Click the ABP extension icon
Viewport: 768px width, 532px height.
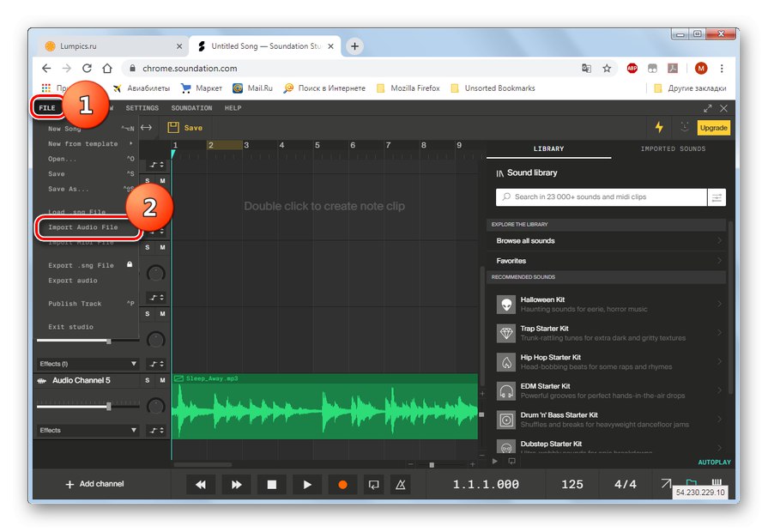pyautogui.click(x=632, y=68)
